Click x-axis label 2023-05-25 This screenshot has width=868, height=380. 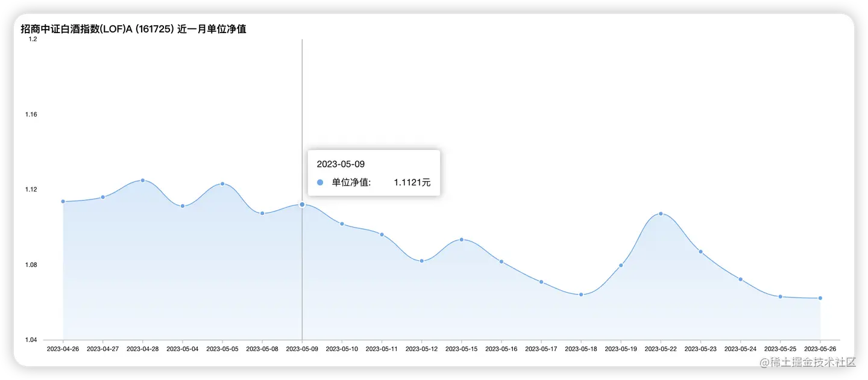780,349
